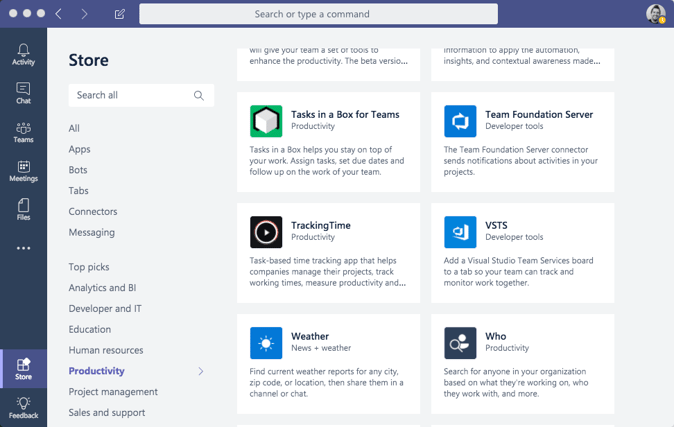Open TrackingTime title

pyautogui.click(x=321, y=225)
